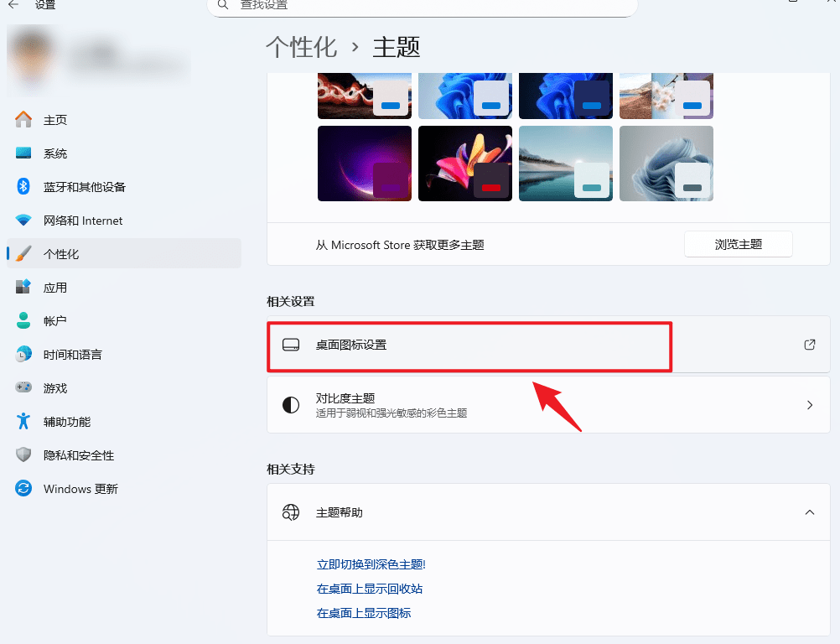Select the 游戏 gaming controller icon
The image size is (840, 644).
23,388
